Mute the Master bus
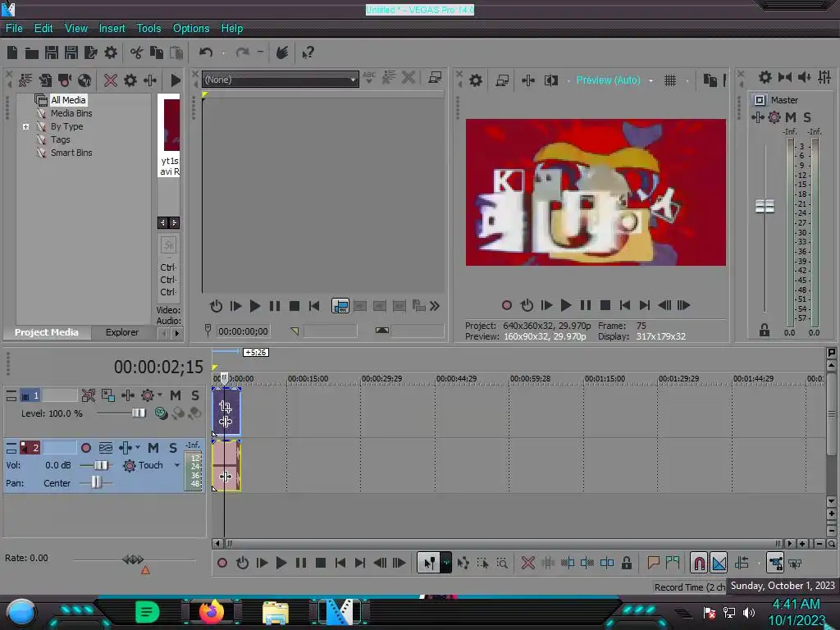Image resolution: width=840 pixels, height=630 pixels. tap(791, 117)
